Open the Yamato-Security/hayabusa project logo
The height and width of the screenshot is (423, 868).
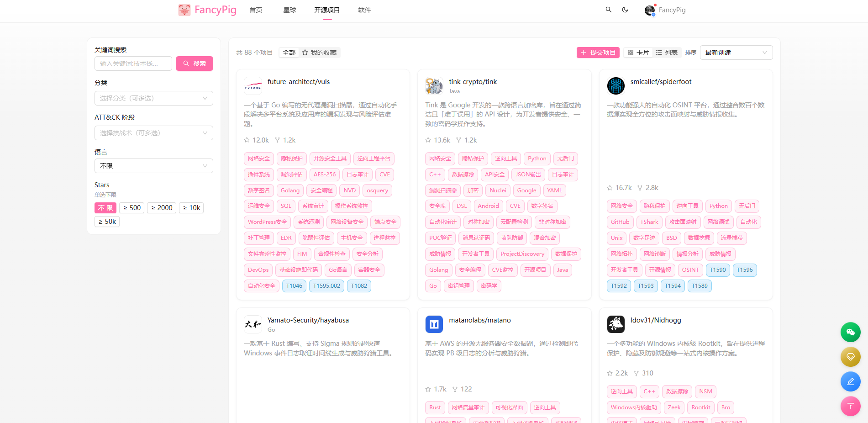pos(253,324)
